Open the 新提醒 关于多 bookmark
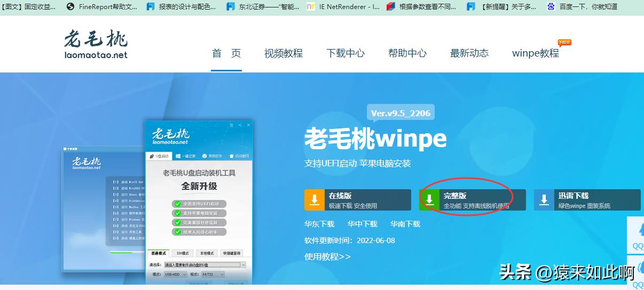The height and width of the screenshot is (290, 644). [502, 7]
